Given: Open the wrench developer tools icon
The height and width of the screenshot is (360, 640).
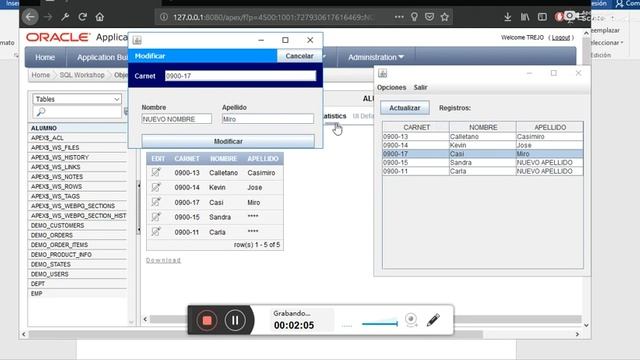Looking at the screenshot, I should coord(65,17).
